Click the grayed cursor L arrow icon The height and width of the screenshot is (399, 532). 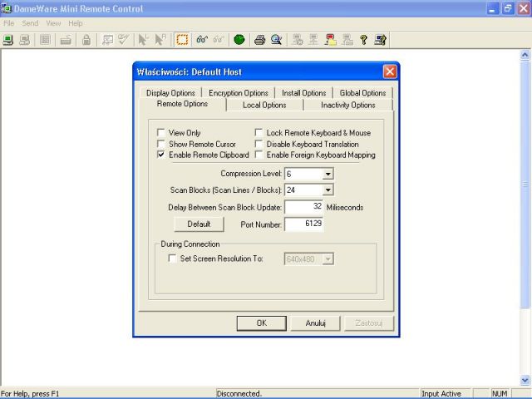(x=144, y=40)
